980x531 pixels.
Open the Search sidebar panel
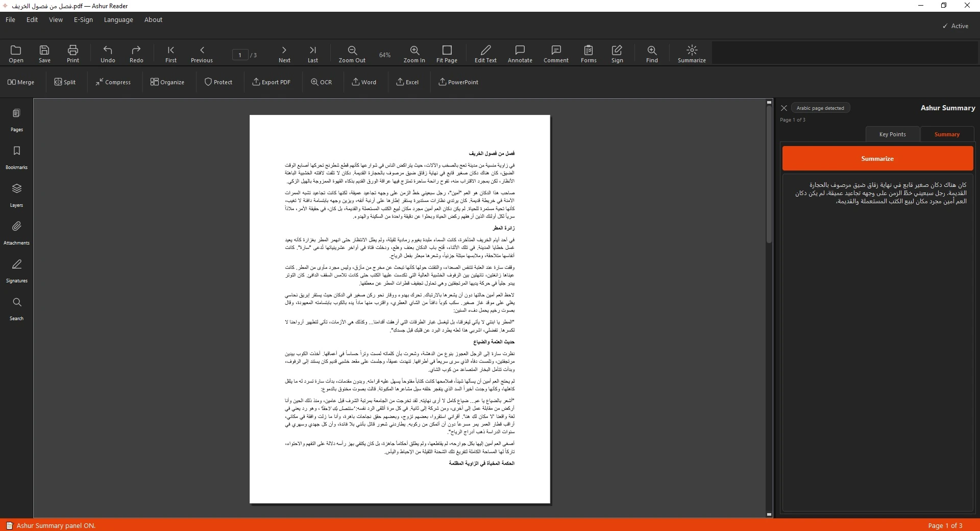click(16, 309)
